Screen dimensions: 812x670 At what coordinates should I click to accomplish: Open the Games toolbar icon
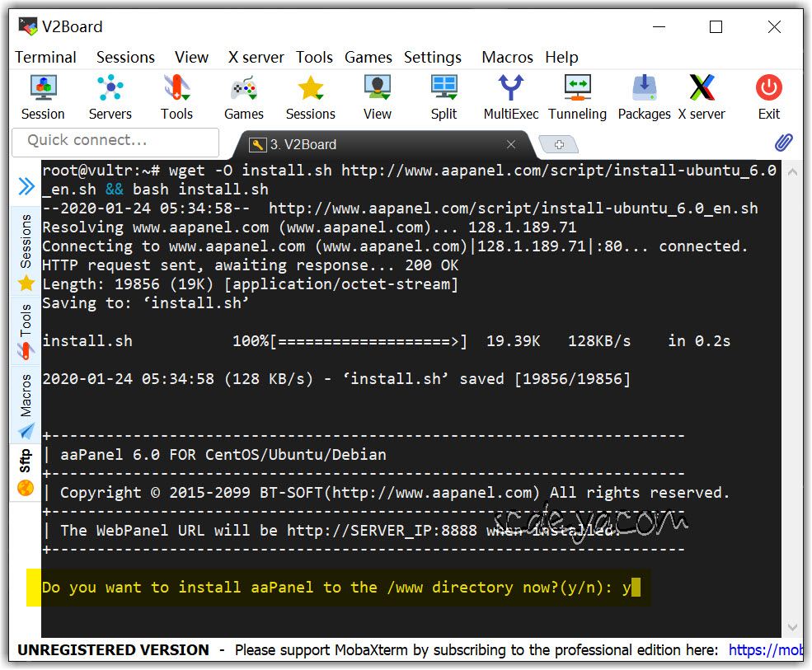[x=244, y=96]
